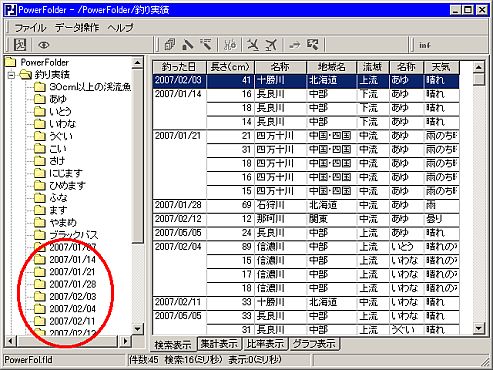Click the 石狩川 cell in table
The height and width of the screenshot is (370, 493).
280,205
